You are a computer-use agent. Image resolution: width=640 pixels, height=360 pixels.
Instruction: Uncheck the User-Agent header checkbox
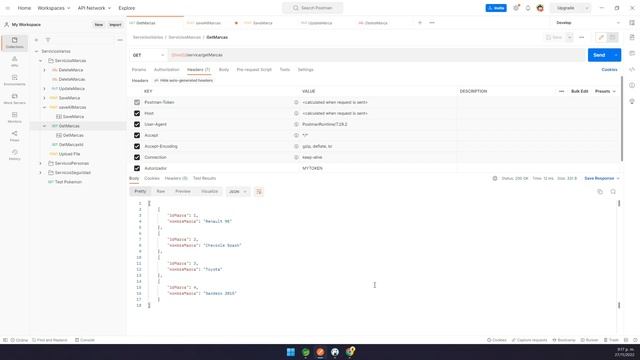(137, 124)
